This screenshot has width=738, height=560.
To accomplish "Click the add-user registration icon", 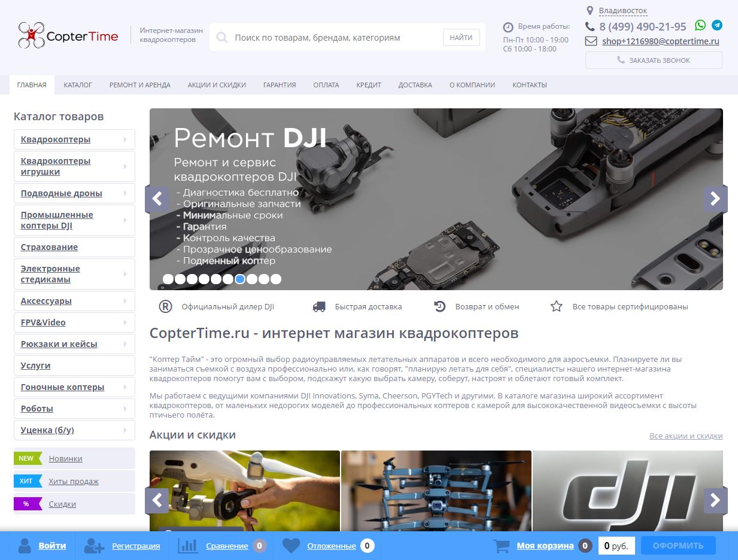I will pyautogui.click(x=95, y=546).
